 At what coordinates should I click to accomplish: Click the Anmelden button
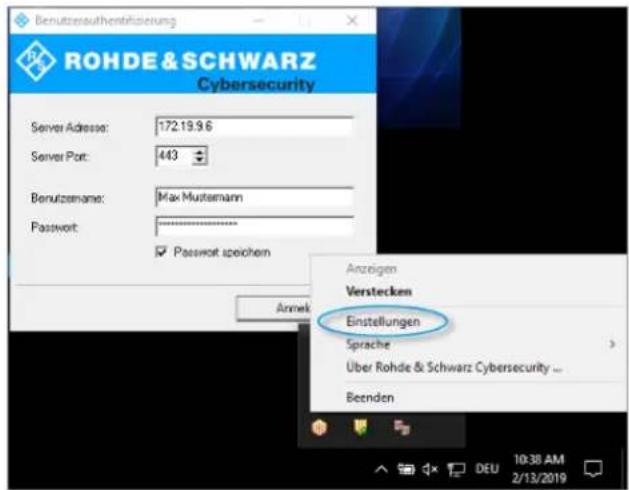coord(274,308)
